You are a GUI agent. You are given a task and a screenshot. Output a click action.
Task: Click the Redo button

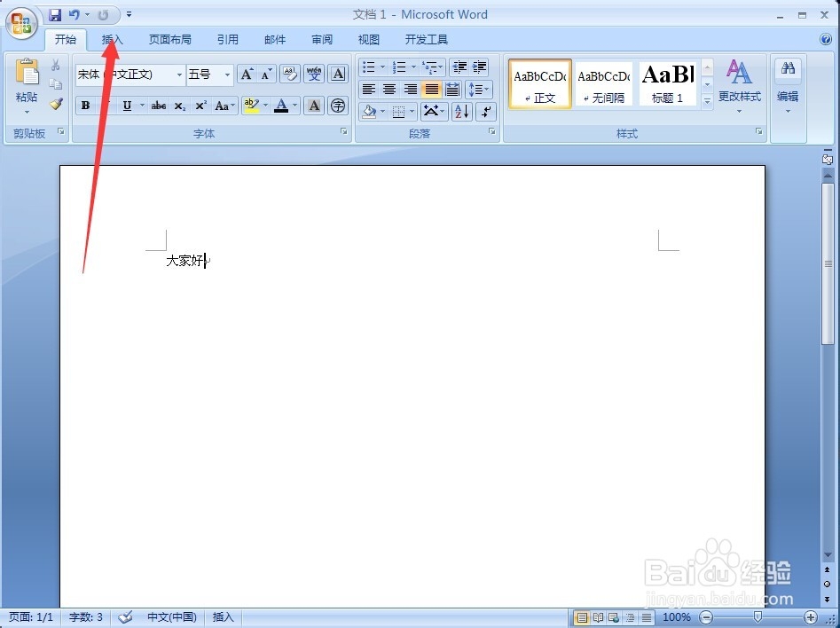tap(103, 15)
